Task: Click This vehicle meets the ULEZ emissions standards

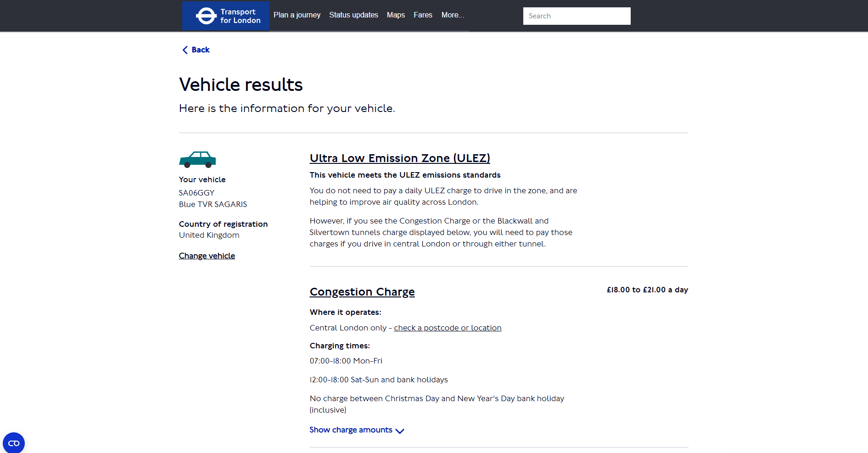Action: (x=405, y=175)
